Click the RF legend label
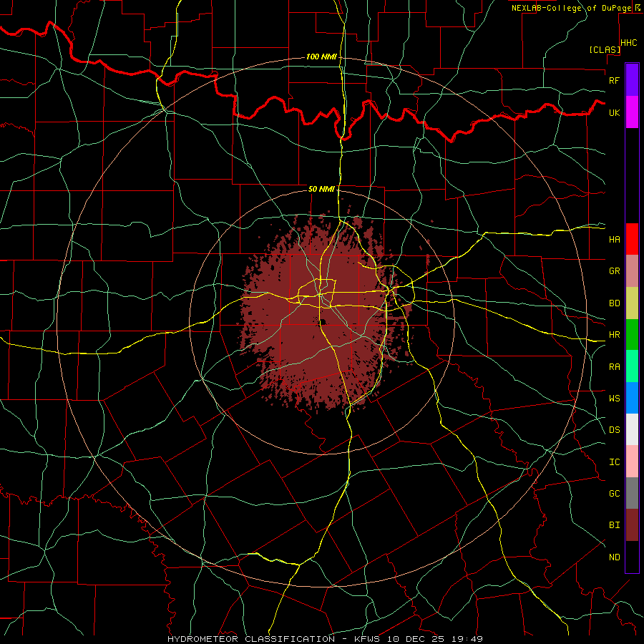 click(614, 80)
